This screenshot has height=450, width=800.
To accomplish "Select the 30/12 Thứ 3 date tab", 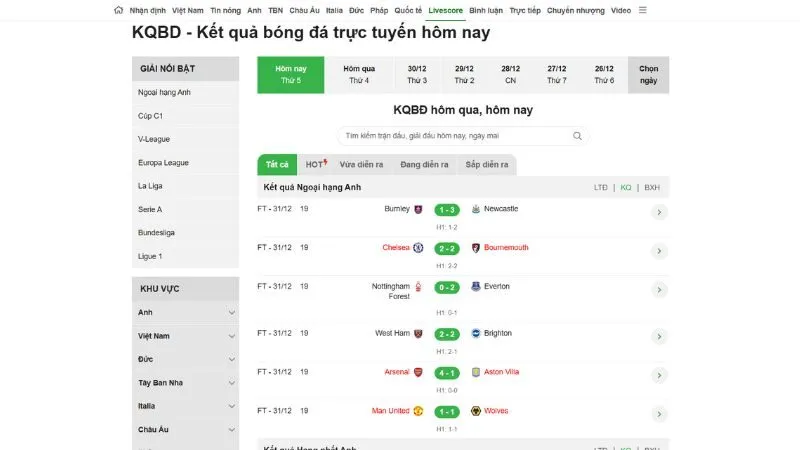I will pos(417,74).
